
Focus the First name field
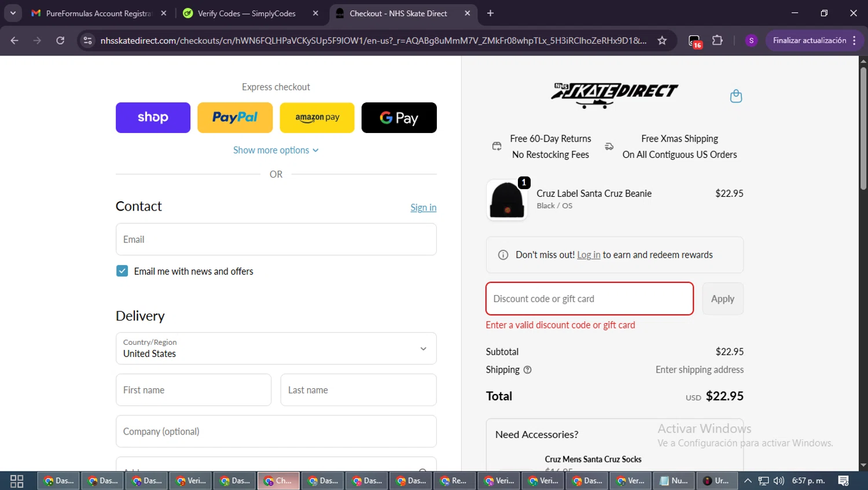193,390
